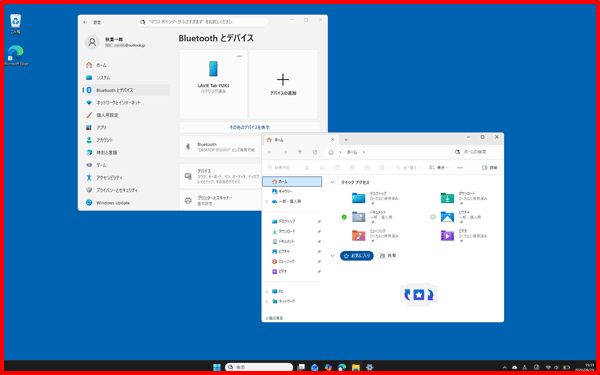Select Bluetooth とデバイス in Settings sidebar

click(126, 90)
